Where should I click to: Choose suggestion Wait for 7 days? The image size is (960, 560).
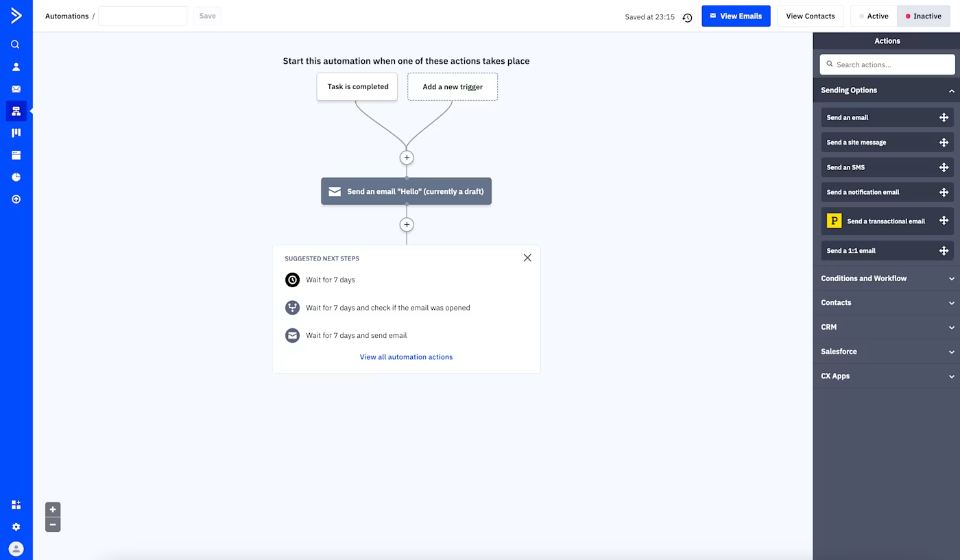tap(320, 280)
